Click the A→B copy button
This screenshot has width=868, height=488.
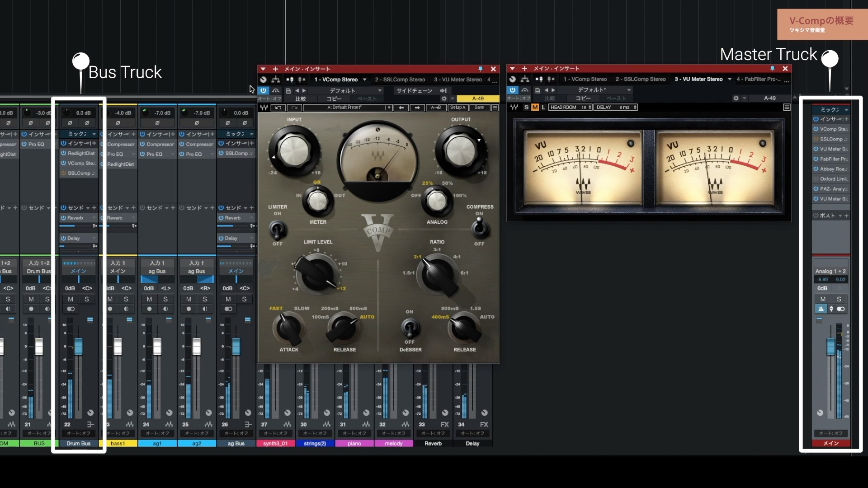tap(436, 108)
